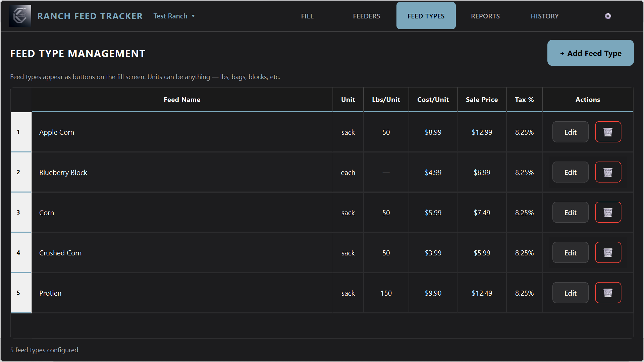Edit the Apple Corn feed type
Image resolution: width=644 pixels, height=362 pixels.
570,132
